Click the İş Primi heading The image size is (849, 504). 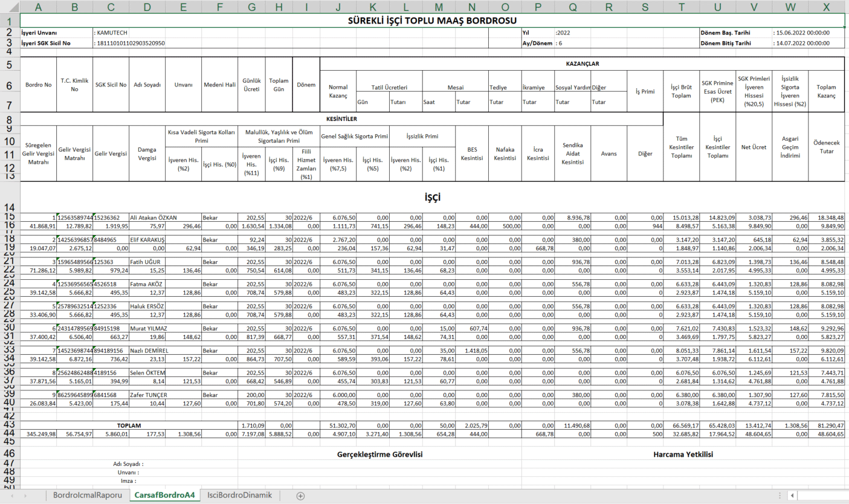[x=645, y=92]
